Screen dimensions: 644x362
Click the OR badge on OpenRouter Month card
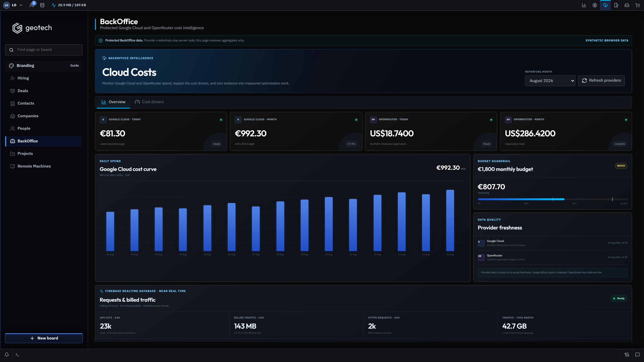508,119
